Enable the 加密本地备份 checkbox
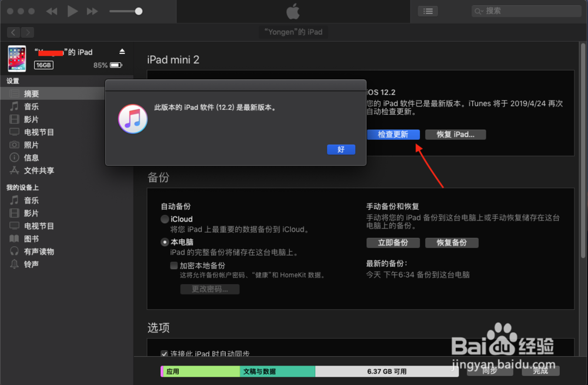The image size is (588, 385). click(173, 266)
